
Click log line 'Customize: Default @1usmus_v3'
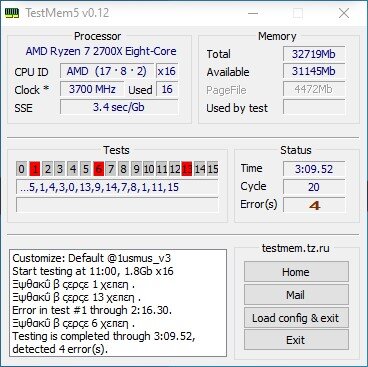pos(92,258)
